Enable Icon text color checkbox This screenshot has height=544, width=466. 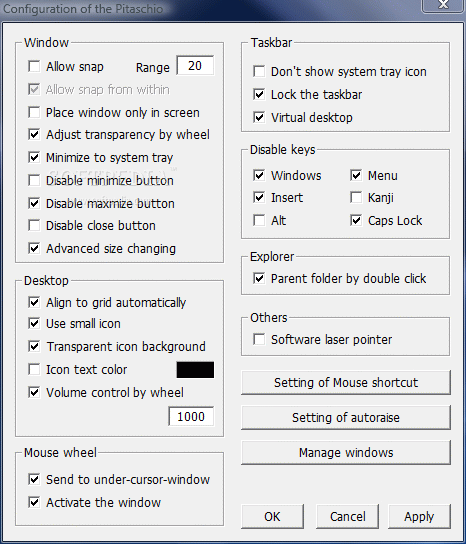coord(34,369)
